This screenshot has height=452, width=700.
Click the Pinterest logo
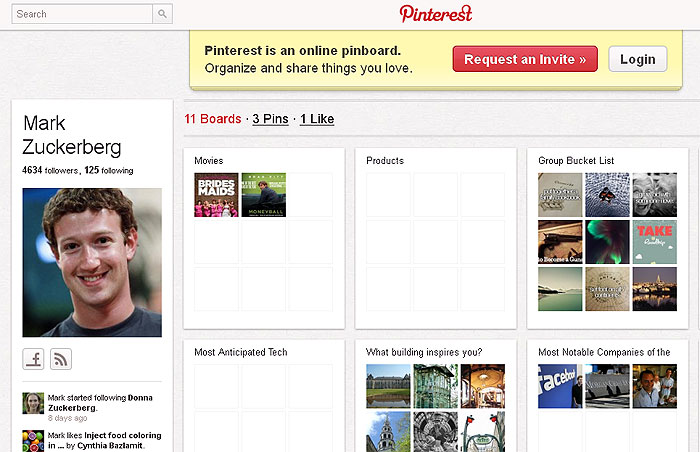pos(436,13)
